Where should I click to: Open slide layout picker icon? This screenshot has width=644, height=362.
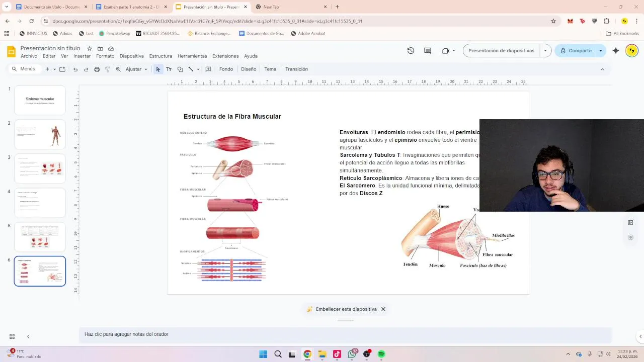pos(62,69)
